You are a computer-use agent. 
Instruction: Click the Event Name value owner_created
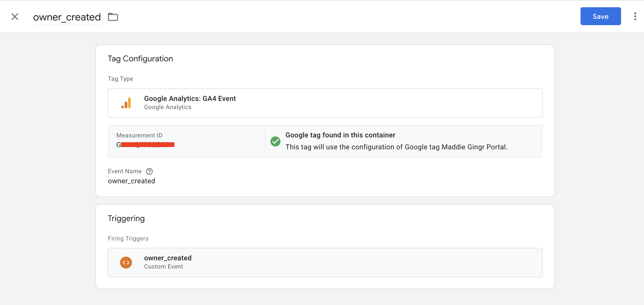(x=131, y=181)
